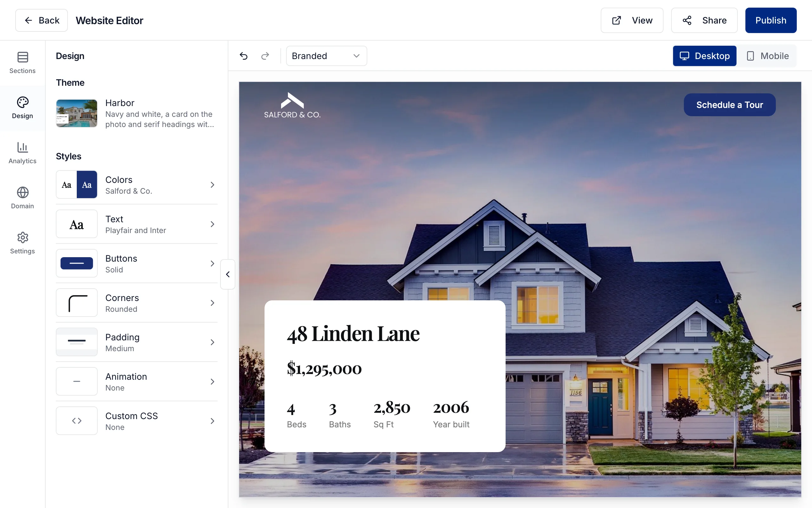The height and width of the screenshot is (508, 812).
Task: Click the Buttons solid style preview
Action: [76, 263]
